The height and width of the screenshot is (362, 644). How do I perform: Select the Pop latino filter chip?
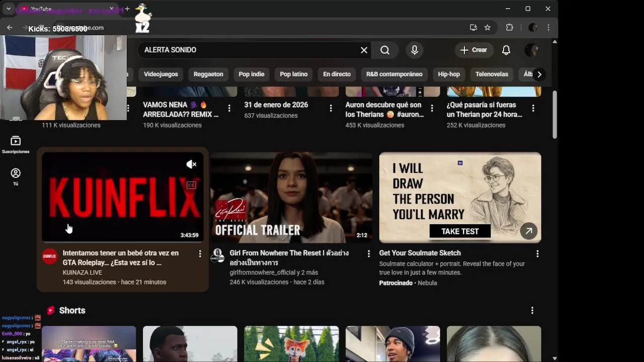294,74
